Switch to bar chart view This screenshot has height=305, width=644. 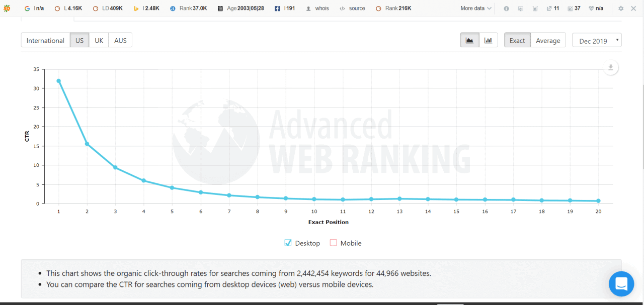click(488, 40)
